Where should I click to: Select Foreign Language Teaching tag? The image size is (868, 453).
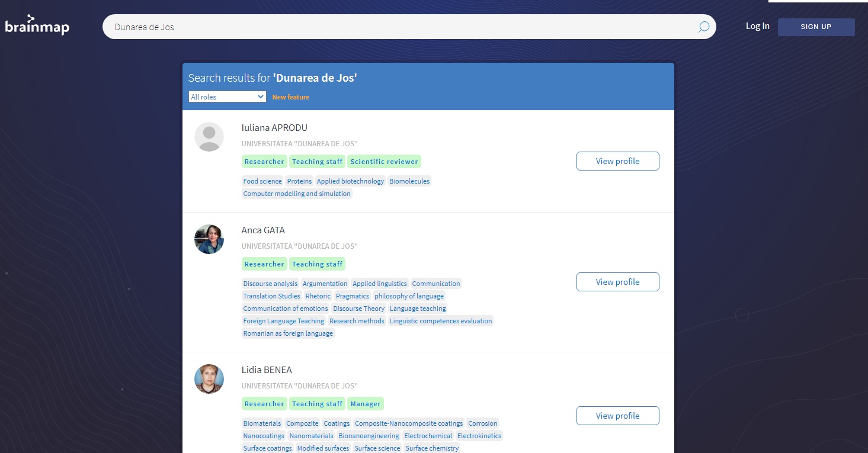tap(284, 321)
